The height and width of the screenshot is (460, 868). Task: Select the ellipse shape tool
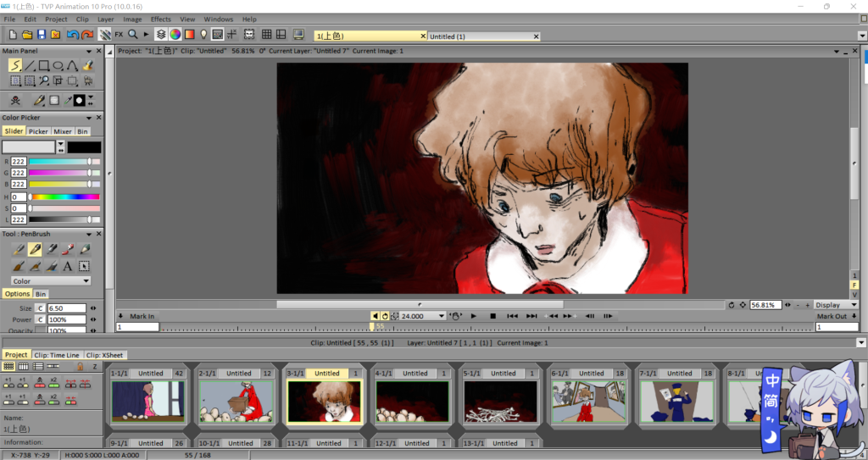[58, 65]
